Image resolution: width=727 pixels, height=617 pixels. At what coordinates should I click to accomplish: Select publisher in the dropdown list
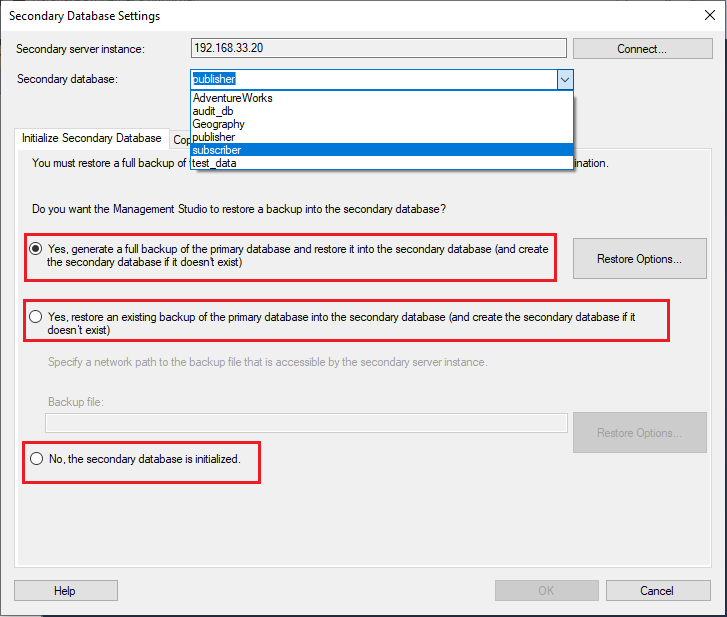pos(214,137)
